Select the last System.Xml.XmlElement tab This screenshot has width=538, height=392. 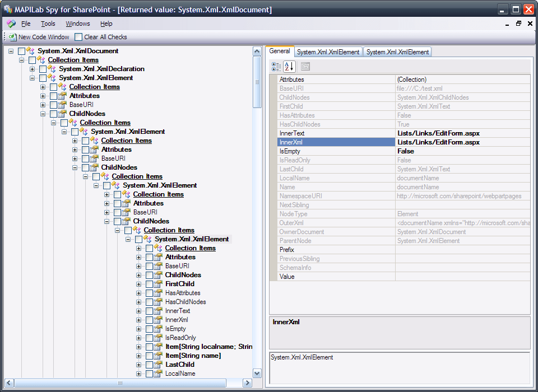pos(397,52)
